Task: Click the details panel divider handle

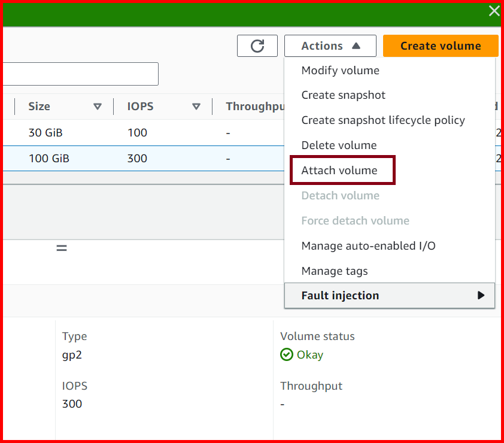Action: tap(62, 247)
